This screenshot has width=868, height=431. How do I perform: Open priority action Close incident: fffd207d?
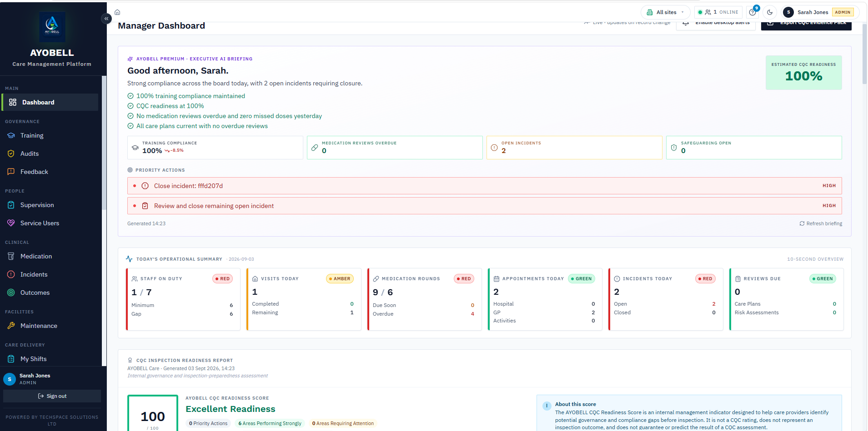[x=485, y=186]
